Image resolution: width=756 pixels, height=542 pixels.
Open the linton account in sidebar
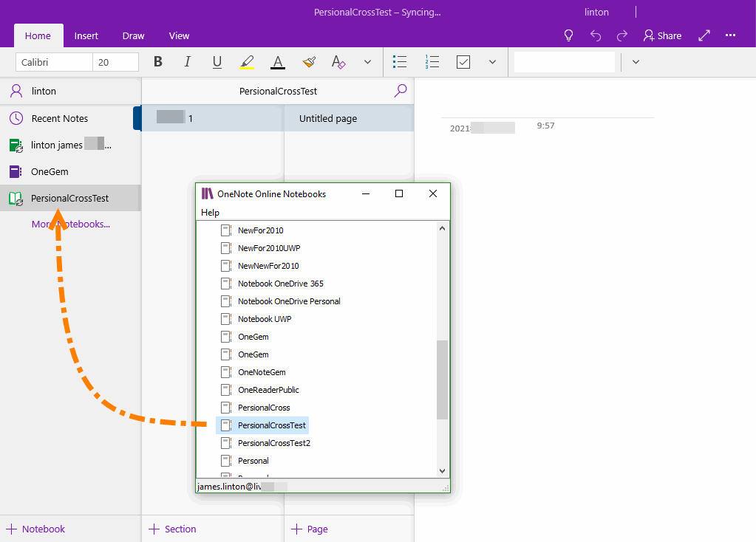pos(70,91)
